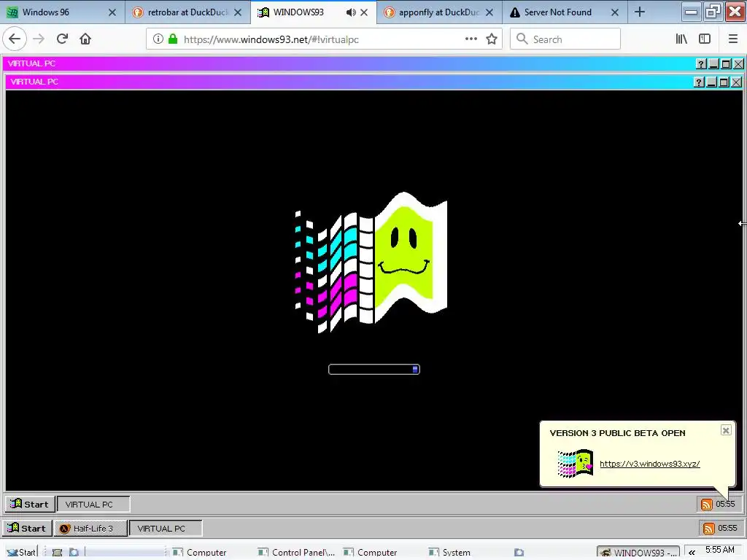Close the Server Not Found tab

coord(615,12)
